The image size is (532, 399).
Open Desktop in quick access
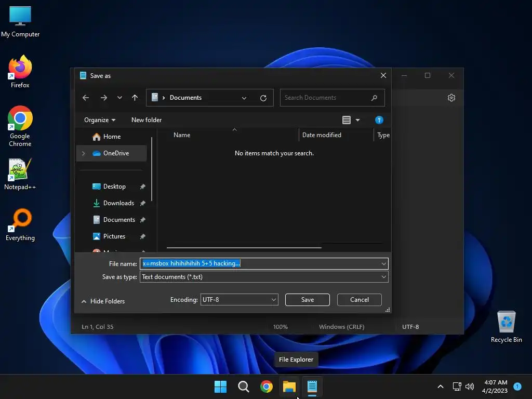(x=114, y=187)
